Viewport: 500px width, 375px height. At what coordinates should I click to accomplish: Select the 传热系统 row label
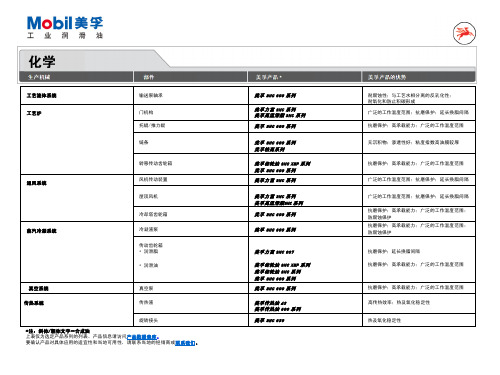pos(34,303)
